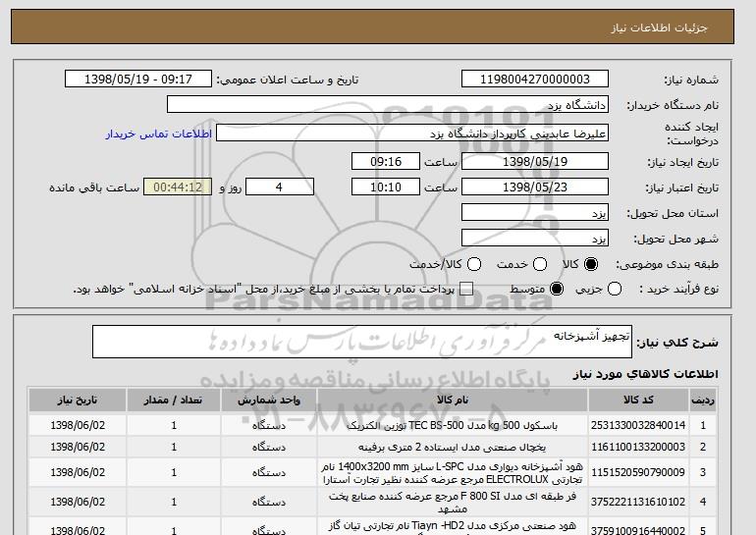Viewport: 756px width, 535px height.
Task: Click the هود صنعتی مرکزی Tiayn item name
Action: [x=453, y=527]
